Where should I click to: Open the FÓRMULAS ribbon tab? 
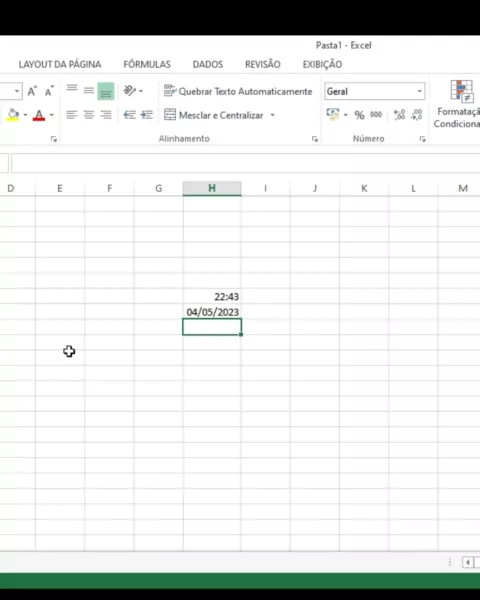pos(147,64)
